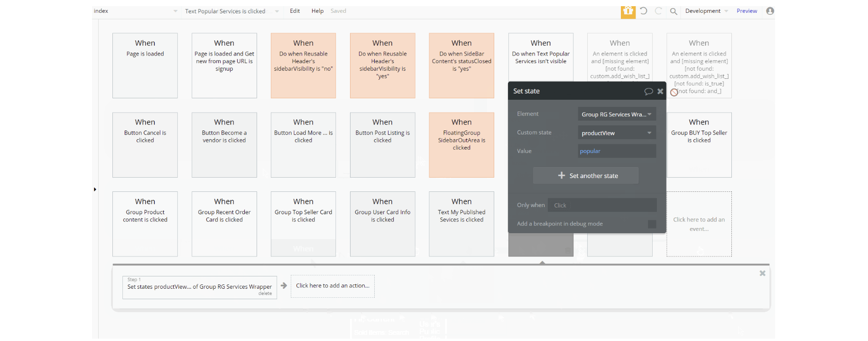Switch the Development version dropdown

click(x=706, y=11)
